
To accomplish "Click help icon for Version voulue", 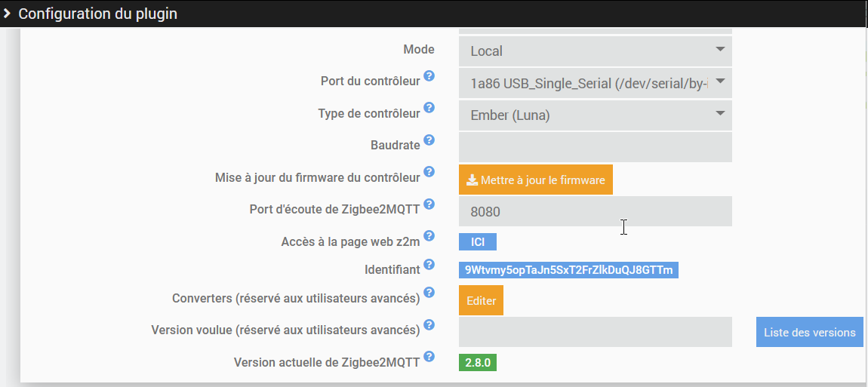I will coord(429,325).
